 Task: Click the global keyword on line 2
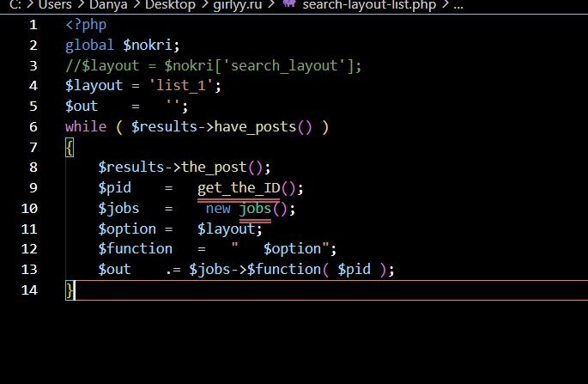pos(89,46)
